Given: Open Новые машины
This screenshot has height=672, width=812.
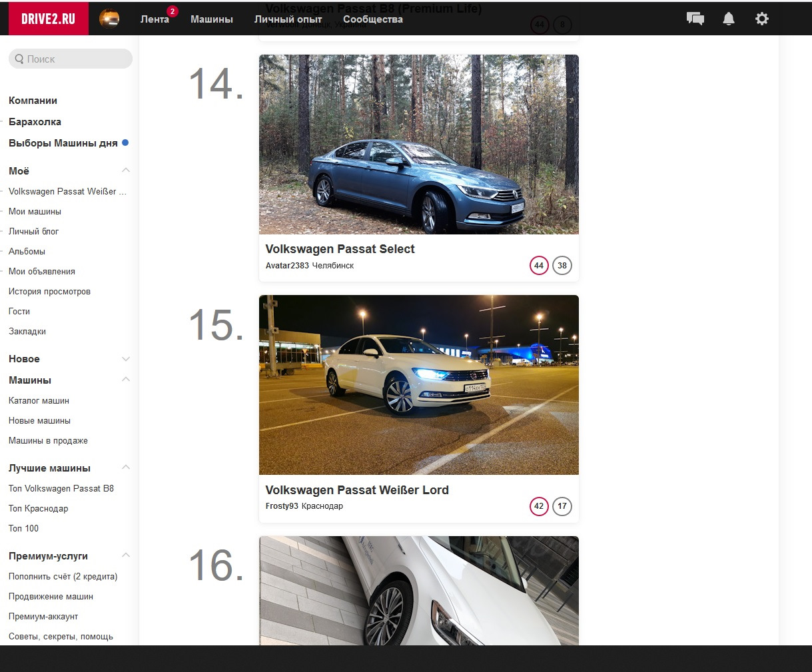Looking at the screenshot, I should 39,420.
